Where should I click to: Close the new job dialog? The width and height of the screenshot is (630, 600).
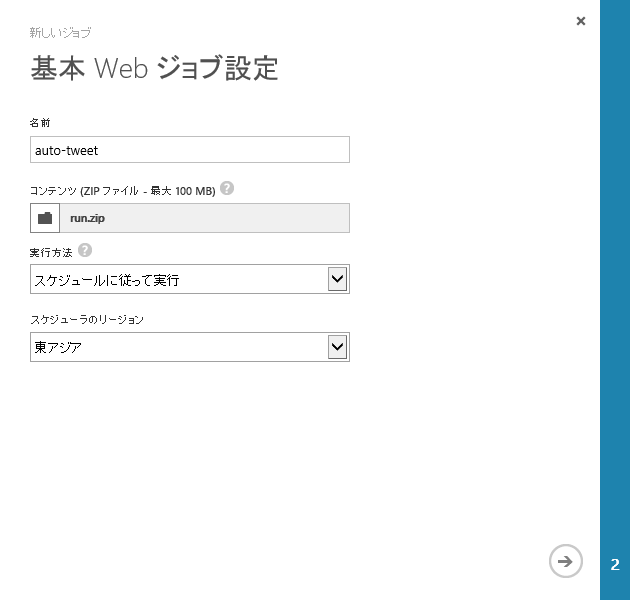581,21
